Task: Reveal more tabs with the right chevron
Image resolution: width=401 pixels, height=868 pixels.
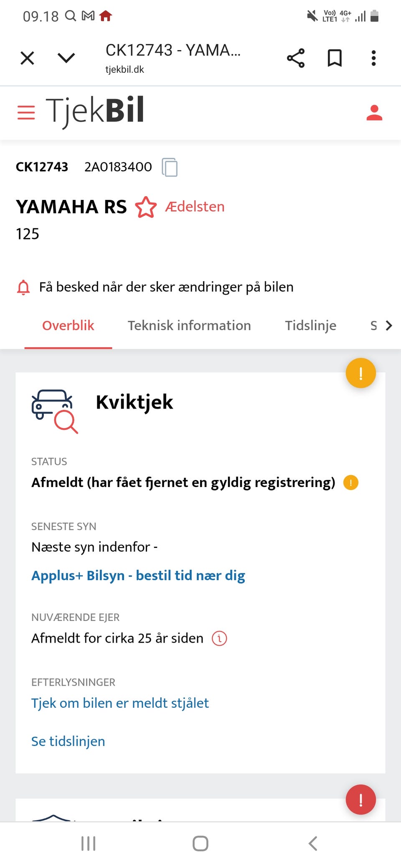Action: click(x=389, y=325)
